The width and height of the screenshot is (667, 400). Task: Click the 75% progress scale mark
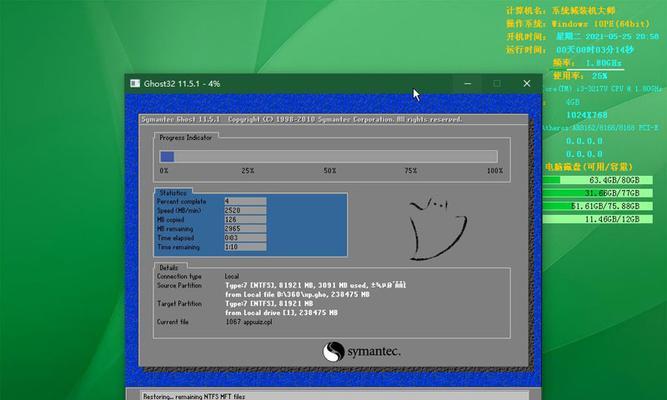point(410,171)
